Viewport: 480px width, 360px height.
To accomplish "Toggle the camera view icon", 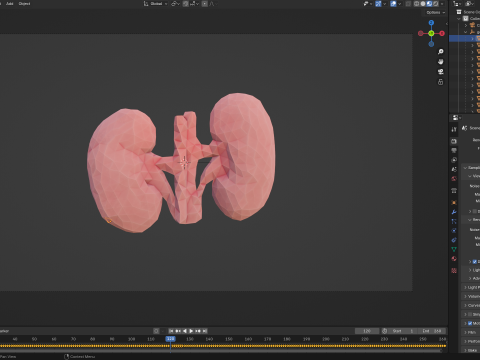I will click(441, 72).
